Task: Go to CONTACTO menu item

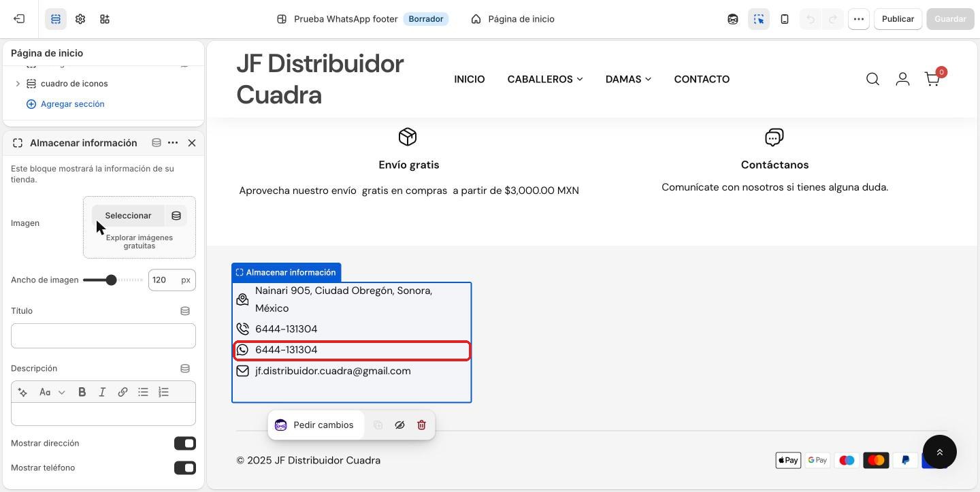Action: [x=702, y=79]
